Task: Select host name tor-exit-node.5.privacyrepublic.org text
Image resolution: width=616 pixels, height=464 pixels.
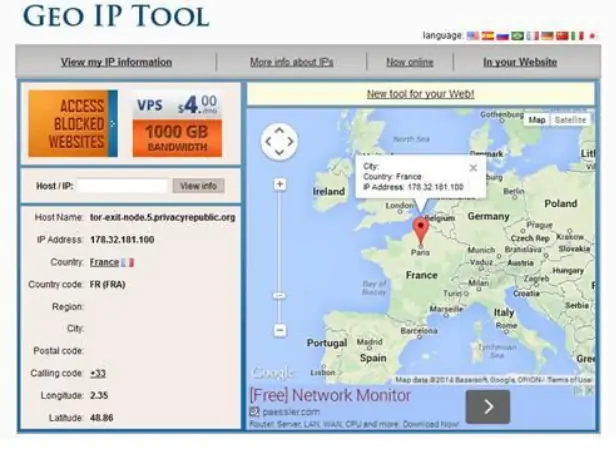Action: (x=163, y=217)
